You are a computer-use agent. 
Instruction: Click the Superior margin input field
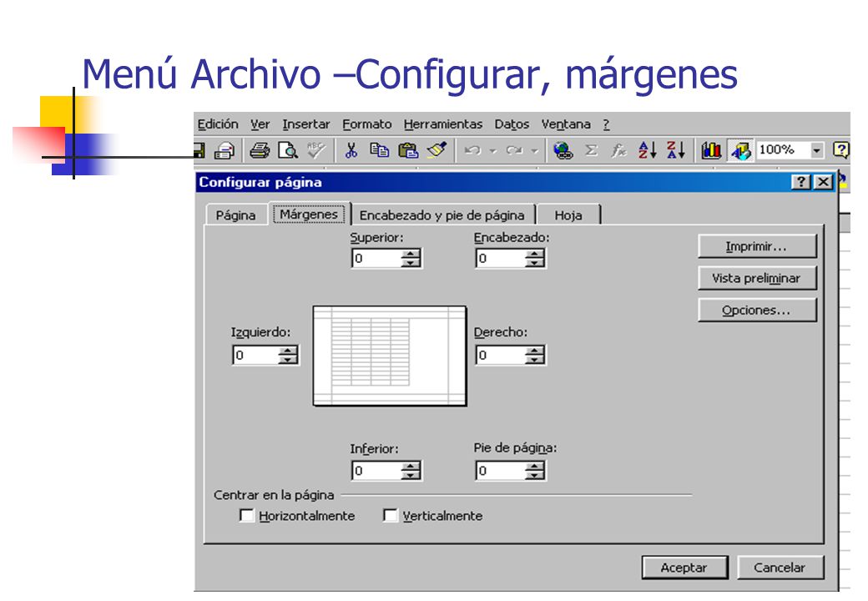(x=377, y=259)
